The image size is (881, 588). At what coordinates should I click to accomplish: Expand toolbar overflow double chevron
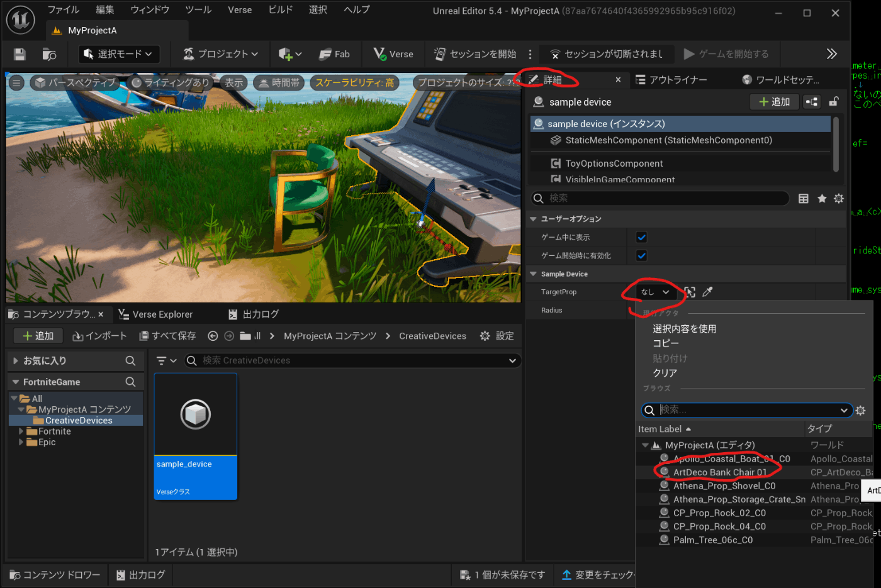pos(831,54)
